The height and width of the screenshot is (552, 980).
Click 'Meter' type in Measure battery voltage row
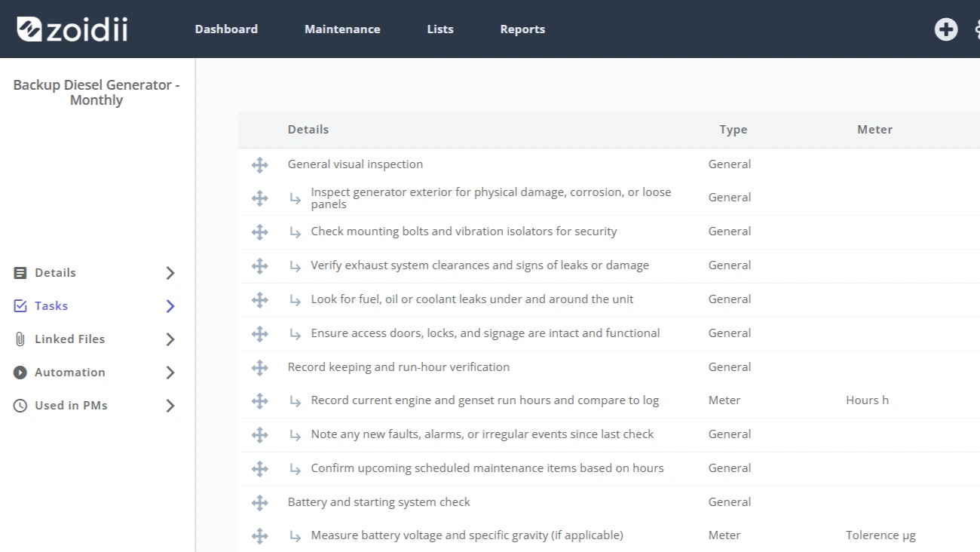pyautogui.click(x=724, y=535)
